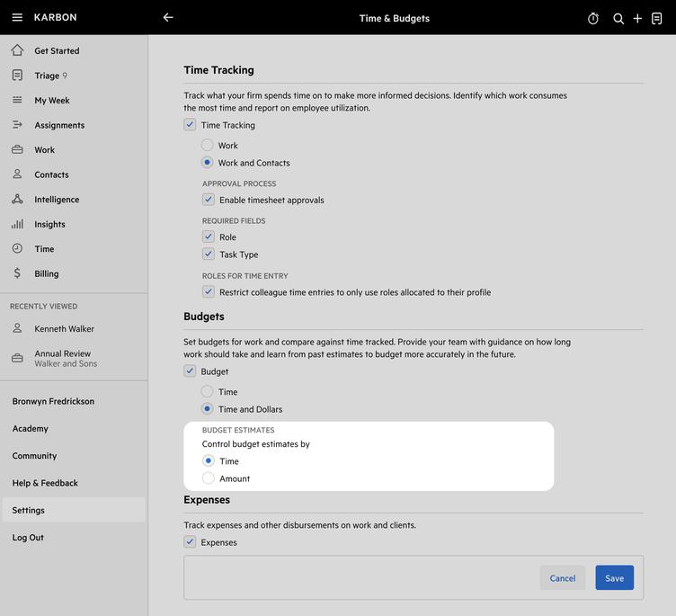Uncheck the Time Tracking checkbox
The height and width of the screenshot is (616, 676).
click(x=190, y=125)
